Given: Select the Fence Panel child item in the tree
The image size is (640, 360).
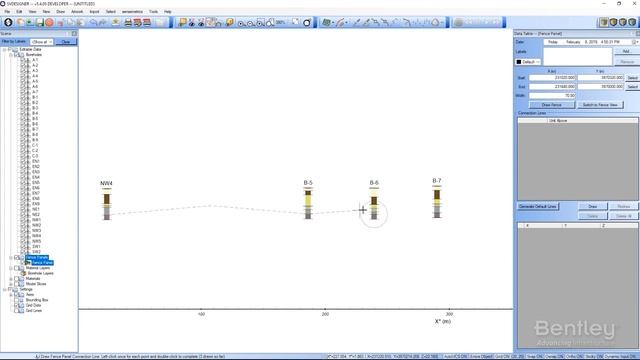Looking at the screenshot, I should pyautogui.click(x=42, y=262).
